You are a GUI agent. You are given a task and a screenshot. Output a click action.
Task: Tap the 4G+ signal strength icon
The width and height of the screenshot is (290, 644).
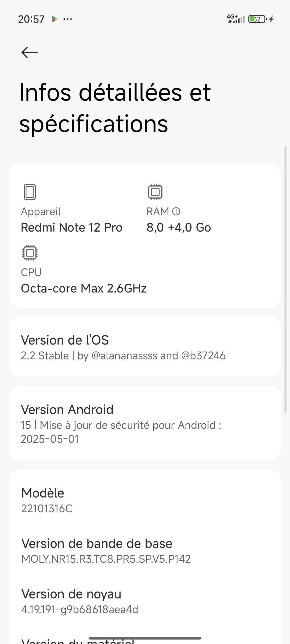point(236,19)
